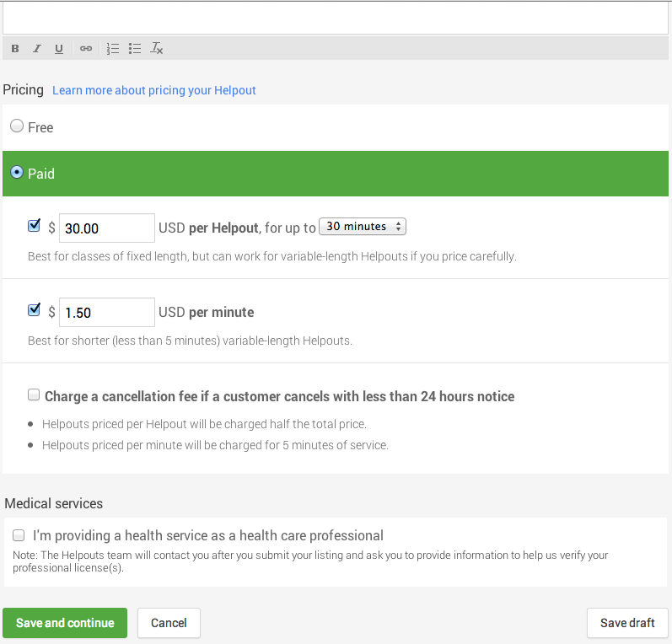
Task: Uncheck the per Helpout pricing checkbox
Action: click(x=34, y=225)
